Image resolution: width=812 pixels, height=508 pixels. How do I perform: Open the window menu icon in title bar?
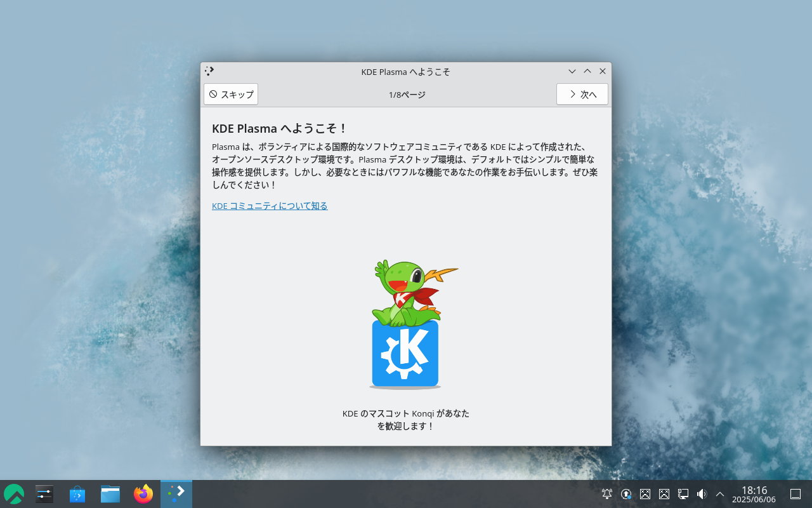[210, 71]
